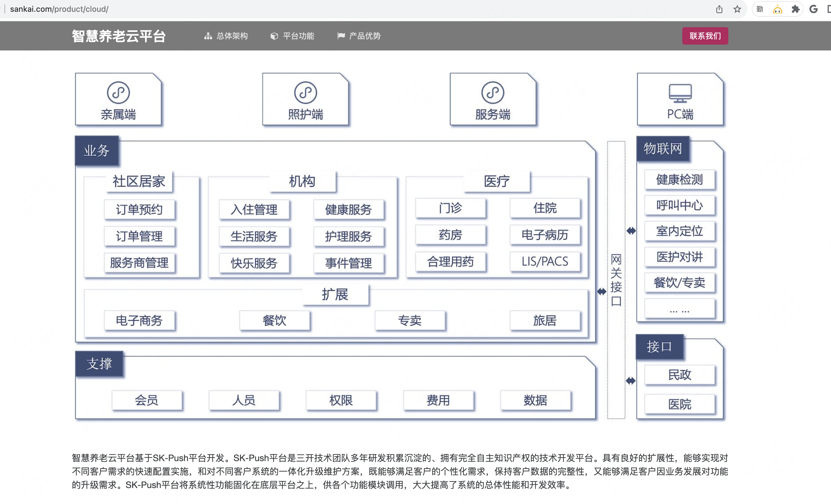
Task: Click the mini-program icon above 亲属端
Action: click(x=118, y=92)
